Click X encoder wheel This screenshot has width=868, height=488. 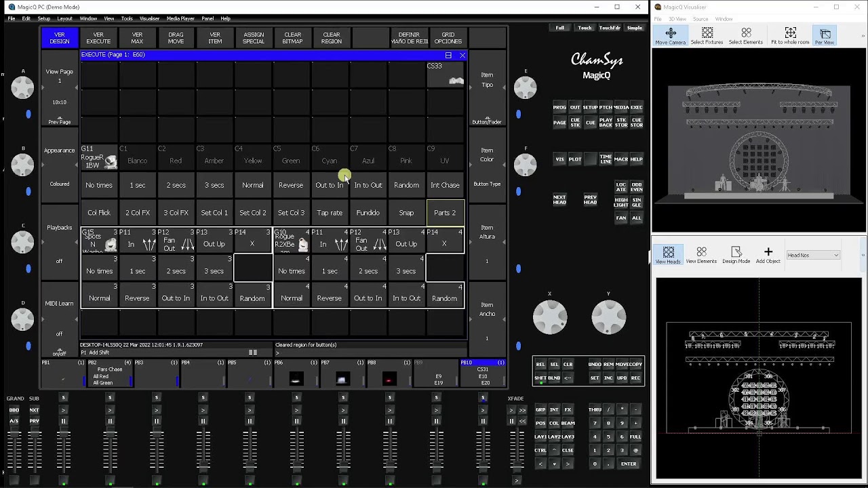549,317
